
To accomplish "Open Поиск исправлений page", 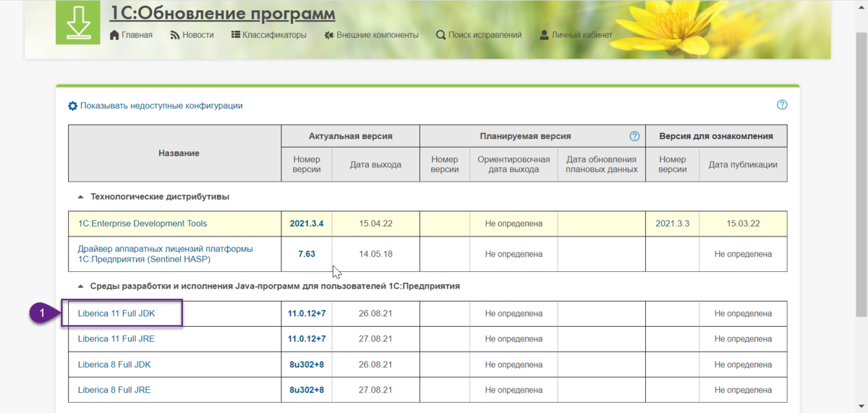I will point(479,35).
